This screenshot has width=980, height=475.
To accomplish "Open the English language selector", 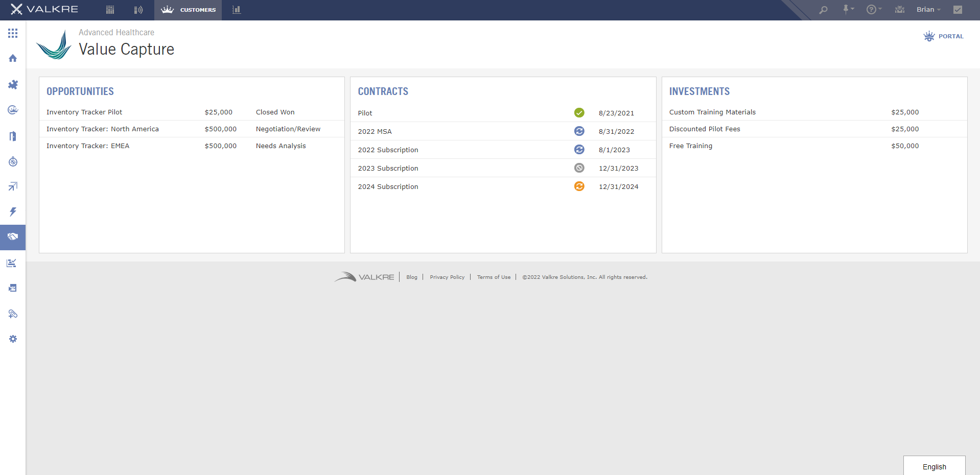I will [934, 466].
